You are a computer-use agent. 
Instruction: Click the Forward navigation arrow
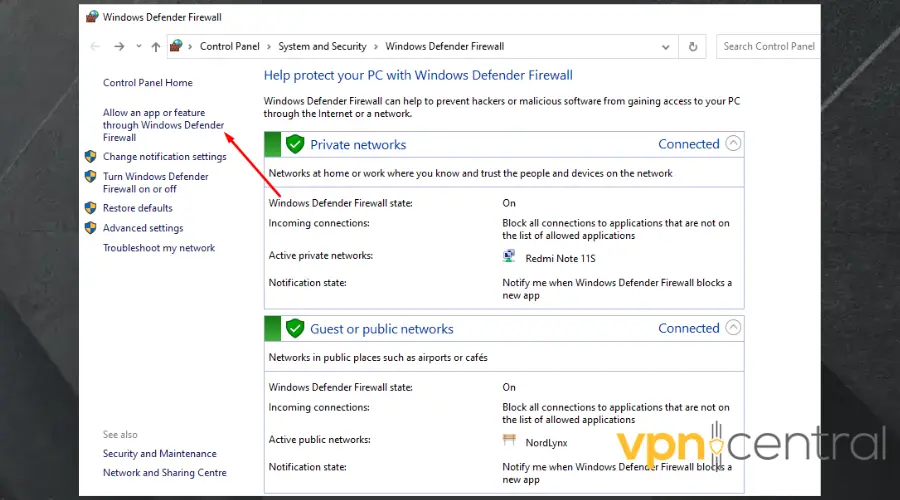(119, 46)
